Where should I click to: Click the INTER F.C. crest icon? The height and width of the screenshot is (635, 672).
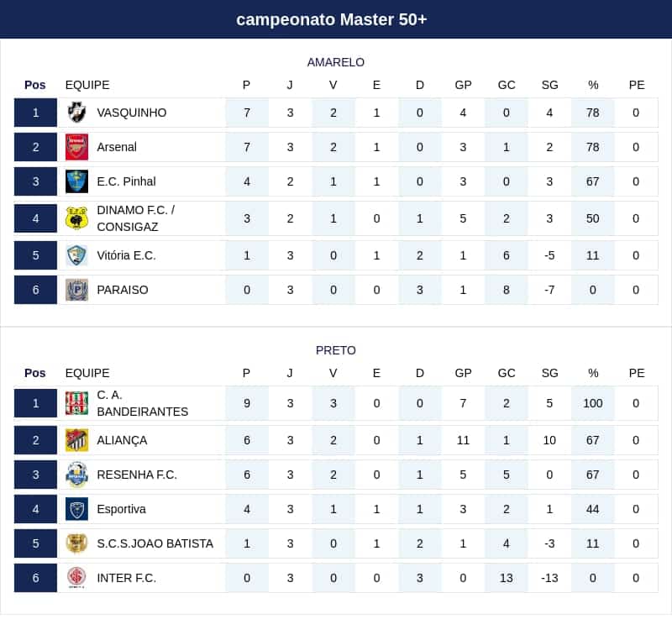coord(76,578)
